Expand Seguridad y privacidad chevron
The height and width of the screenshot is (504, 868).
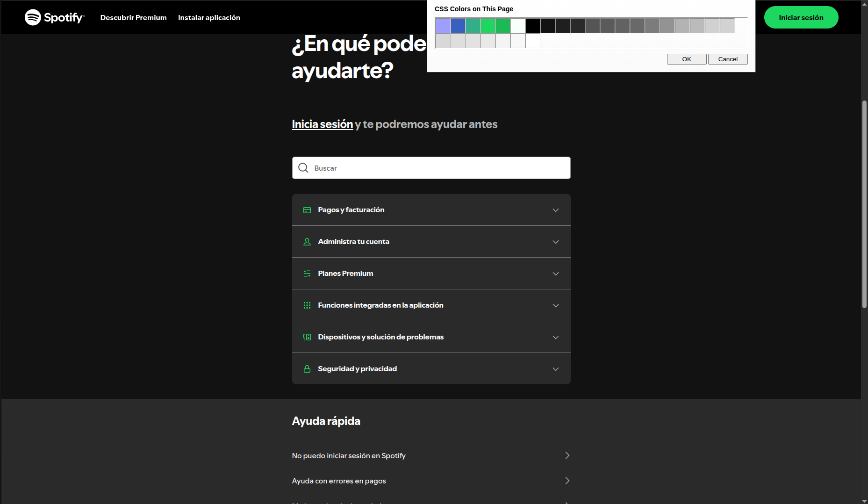[556, 369]
